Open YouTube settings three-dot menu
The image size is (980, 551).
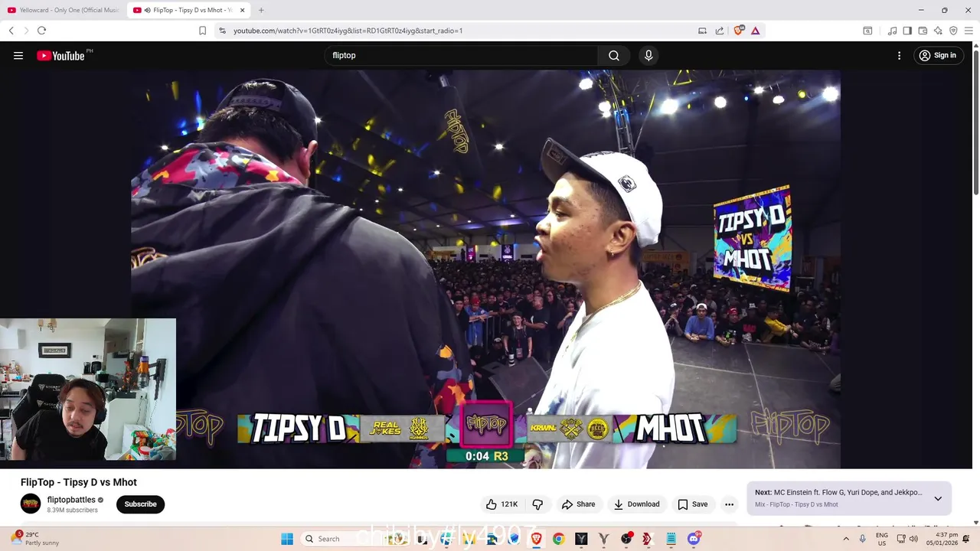tap(899, 55)
